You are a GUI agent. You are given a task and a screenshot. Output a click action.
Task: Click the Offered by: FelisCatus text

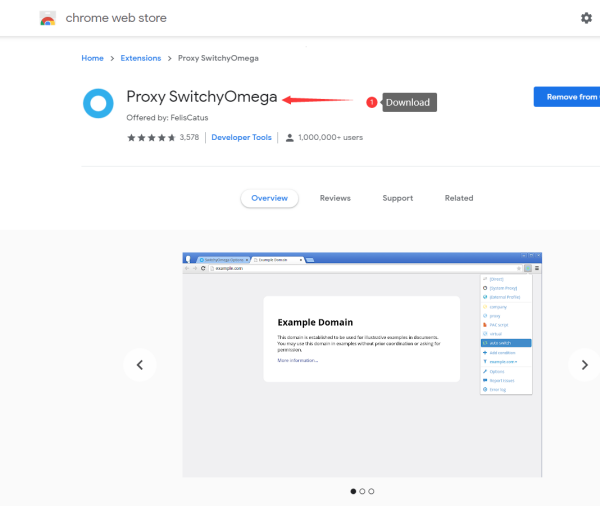167,118
